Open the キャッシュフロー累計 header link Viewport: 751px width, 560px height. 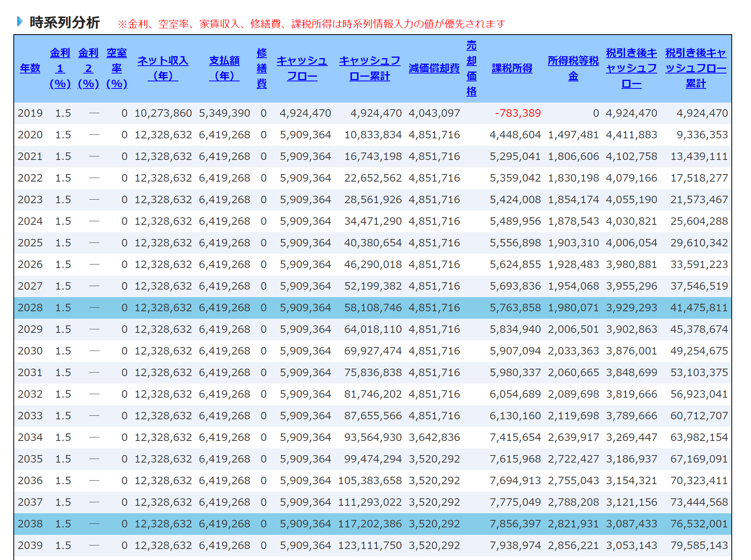(x=369, y=68)
